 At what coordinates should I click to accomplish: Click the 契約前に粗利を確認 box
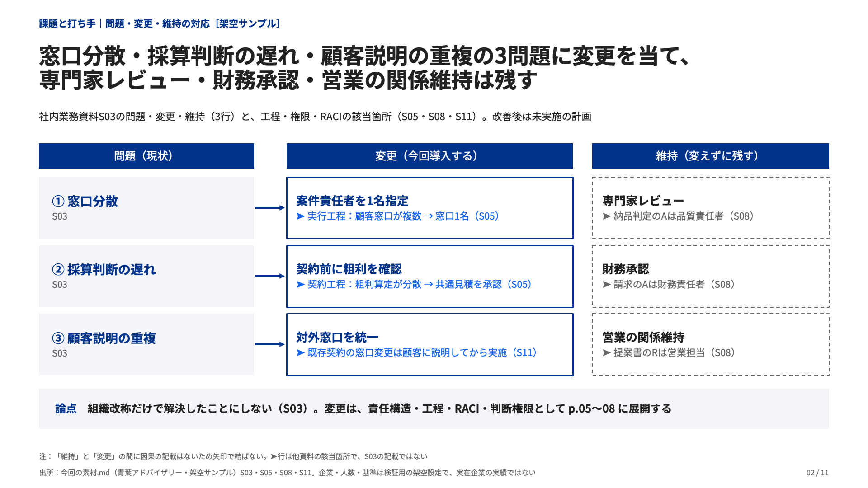[430, 277]
